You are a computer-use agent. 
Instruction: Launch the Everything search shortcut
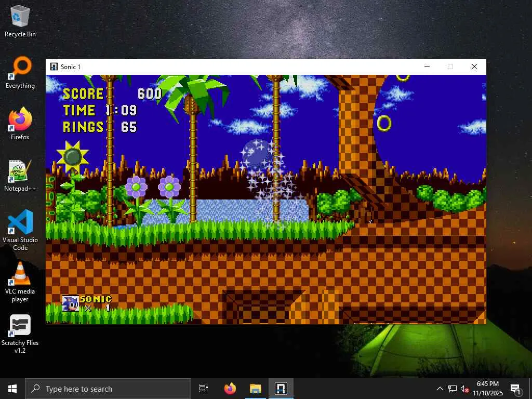[20, 73]
